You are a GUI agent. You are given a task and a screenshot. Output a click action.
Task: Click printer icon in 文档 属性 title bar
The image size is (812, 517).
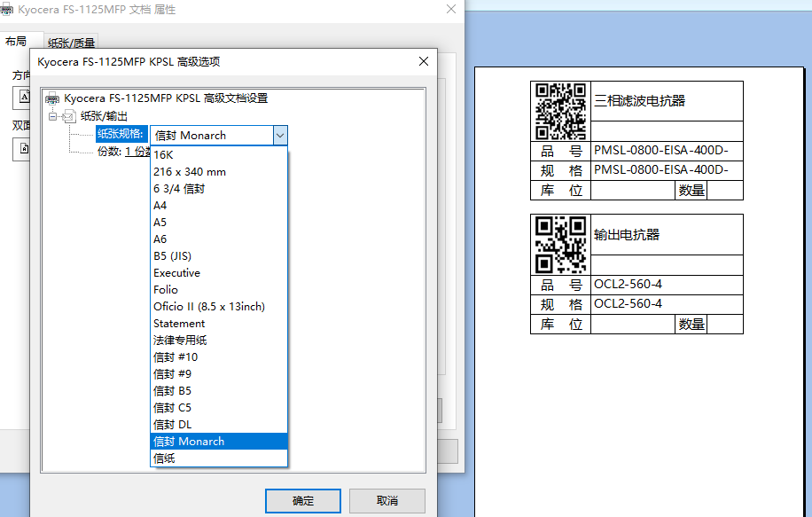coord(5,9)
